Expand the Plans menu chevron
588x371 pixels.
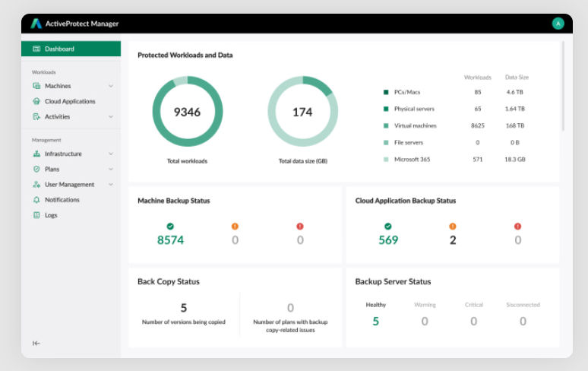tap(111, 169)
